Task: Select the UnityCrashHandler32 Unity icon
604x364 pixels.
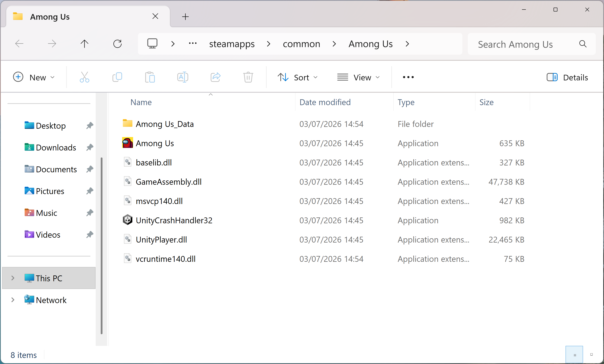Action: pos(127,220)
